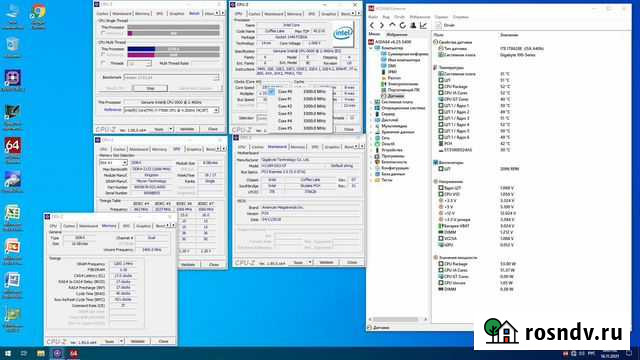Click Validate in the CPU-Z Mainboard window
Image resolution: width=640 pixels, height=360 pixels.
coord(326,262)
